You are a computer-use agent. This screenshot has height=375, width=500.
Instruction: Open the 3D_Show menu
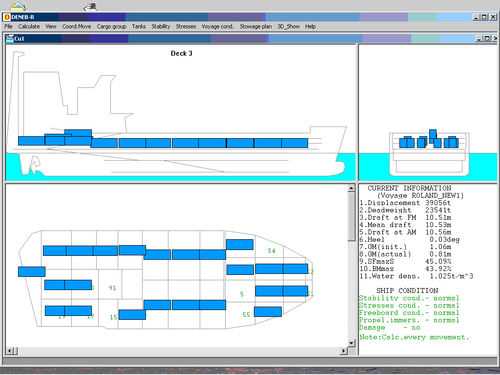point(288,26)
